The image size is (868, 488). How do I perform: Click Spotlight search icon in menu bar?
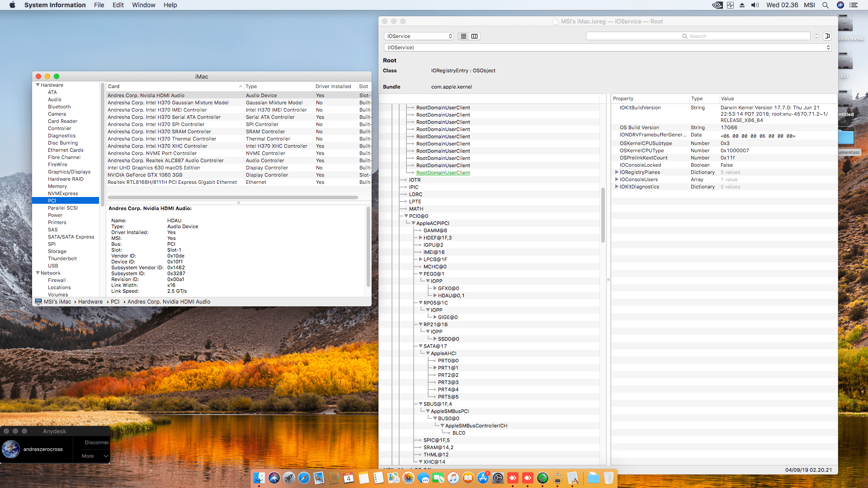(x=825, y=5)
